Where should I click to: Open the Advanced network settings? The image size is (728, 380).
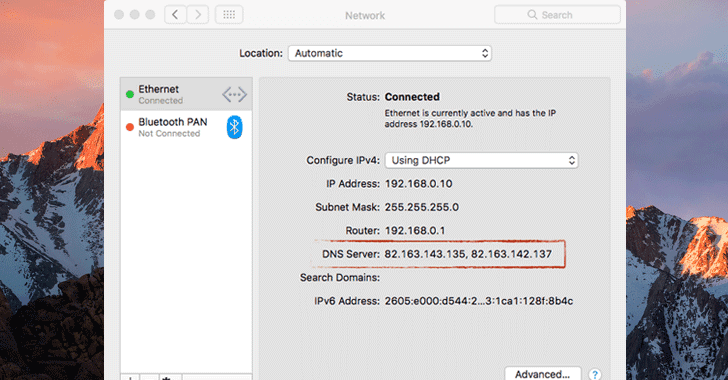(542, 374)
